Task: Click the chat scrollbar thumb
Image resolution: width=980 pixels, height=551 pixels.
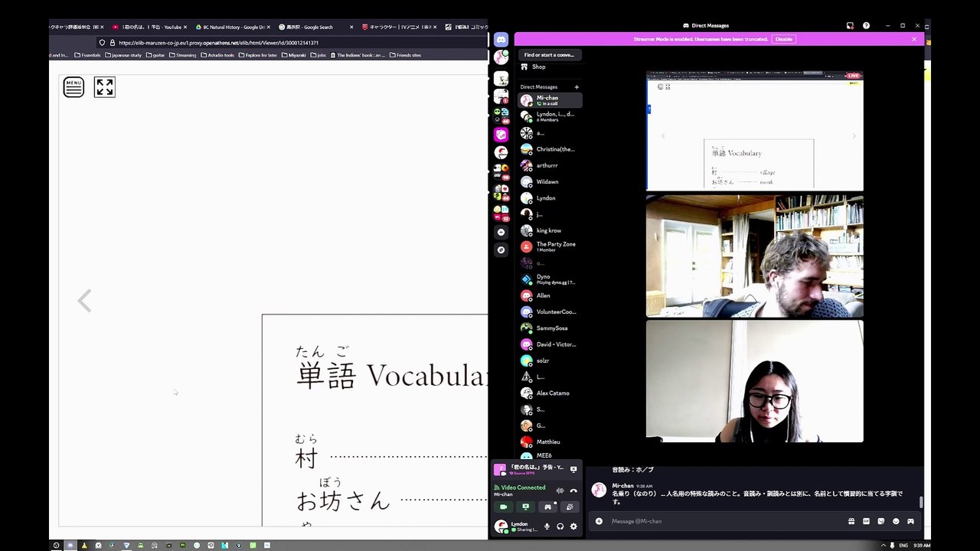Action: pyautogui.click(x=921, y=502)
